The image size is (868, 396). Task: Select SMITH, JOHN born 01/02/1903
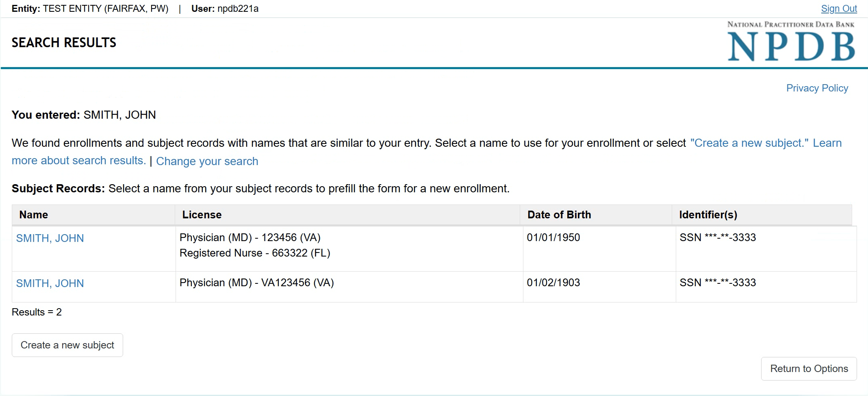tap(50, 283)
